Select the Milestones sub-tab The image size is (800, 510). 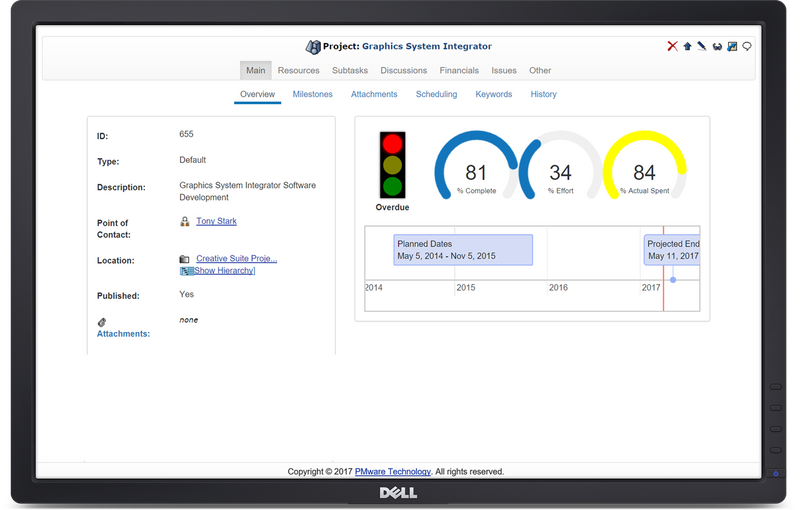coord(313,94)
